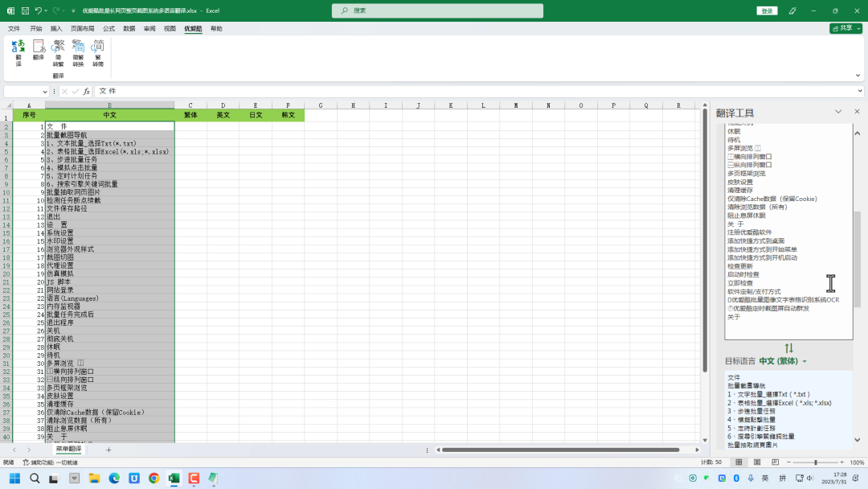Click the worksheet vertical scrollbar
This screenshot has height=489, width=868.
[x=705, y=240]
